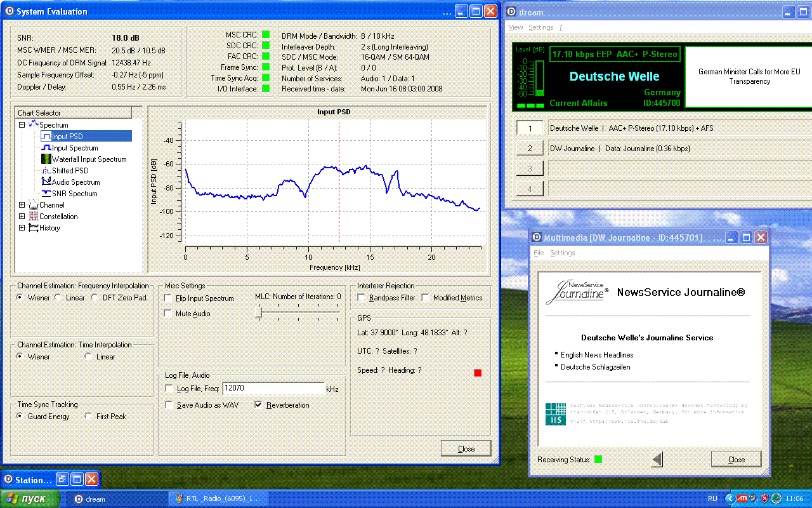Pick the Shifted PSD chart icon
This screenshot has height=508, width=812.
pyautogui.click(x=46, y=170)
